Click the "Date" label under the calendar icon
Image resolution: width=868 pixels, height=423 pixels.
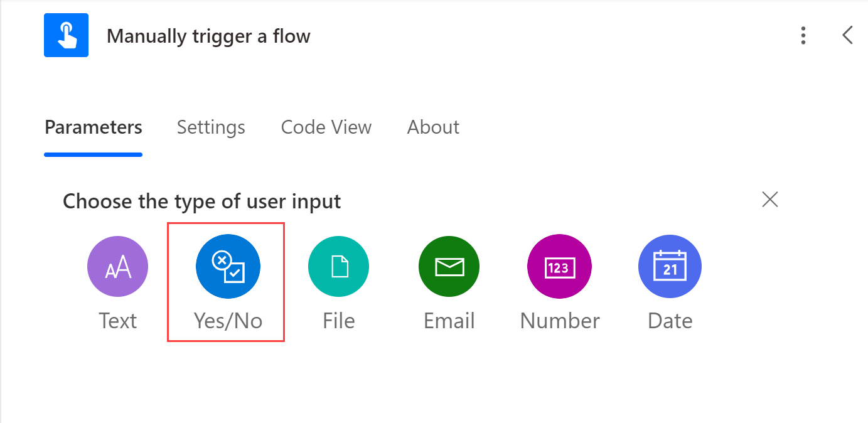(x=670, y=321)
